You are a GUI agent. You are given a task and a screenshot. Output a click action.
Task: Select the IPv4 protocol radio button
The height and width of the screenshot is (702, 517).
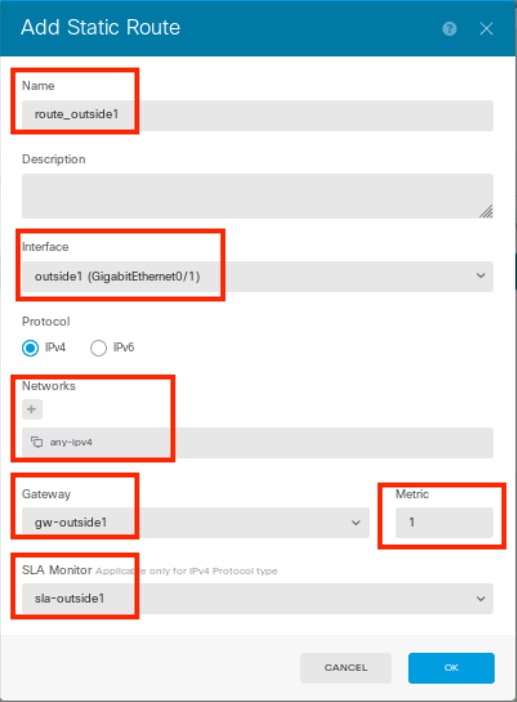coord(30,348)
